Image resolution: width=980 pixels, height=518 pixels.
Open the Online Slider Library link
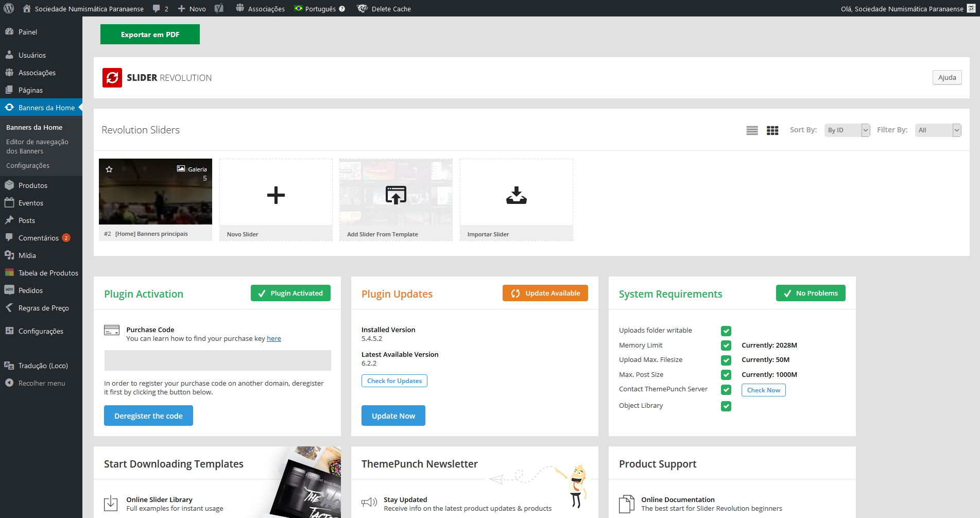pos(159,499)
